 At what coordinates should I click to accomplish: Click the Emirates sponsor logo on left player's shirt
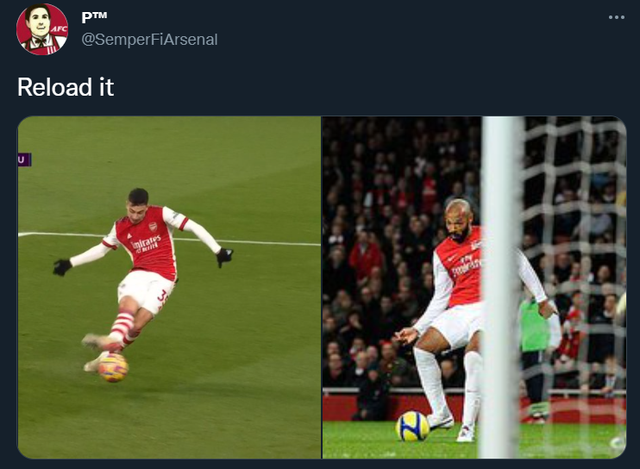[146, 244]
